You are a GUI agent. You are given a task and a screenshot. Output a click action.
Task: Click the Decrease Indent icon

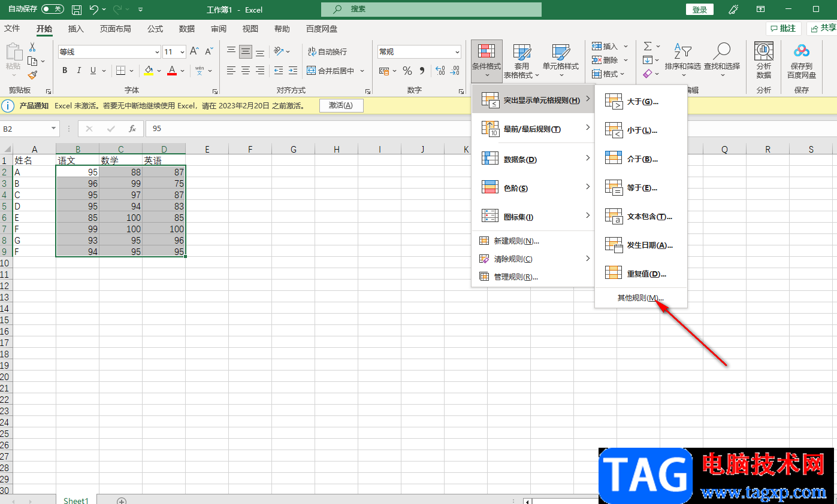pos(279,71)
